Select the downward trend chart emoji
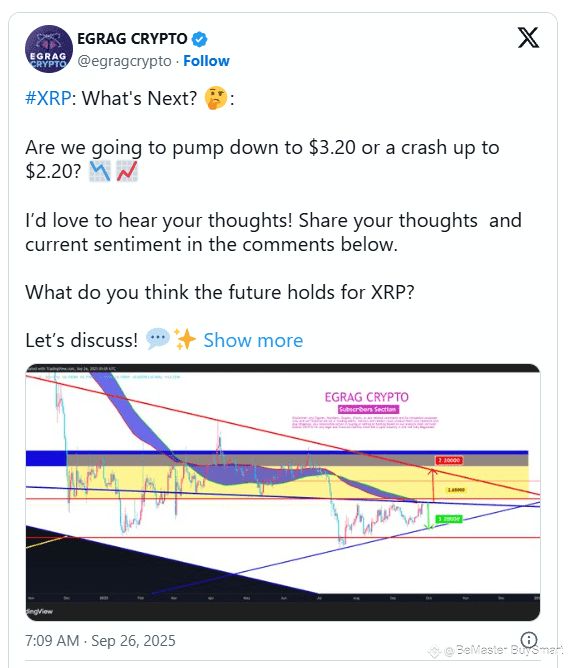571x668 pixels. coord(100,171)
